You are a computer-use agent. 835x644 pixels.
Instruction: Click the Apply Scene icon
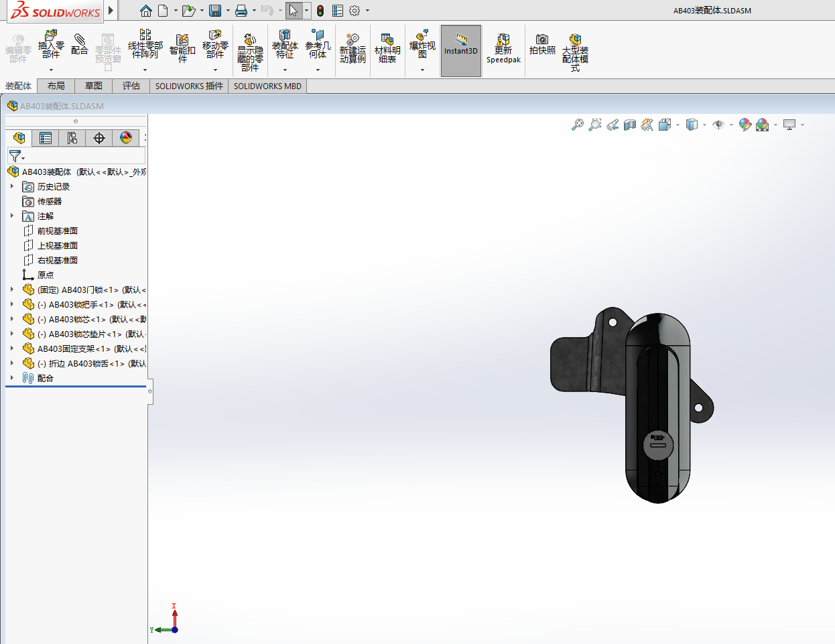pyautogui.click(x=762, y=125)
